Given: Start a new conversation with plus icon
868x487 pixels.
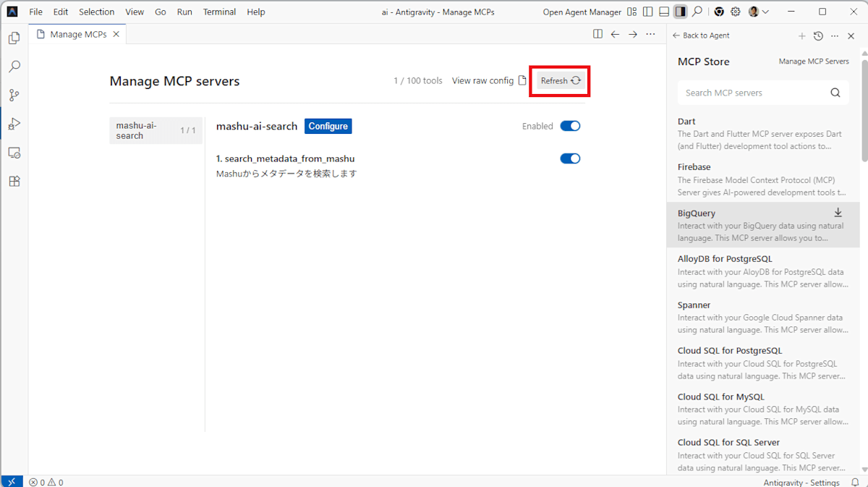Looking at the screenshot, I should click(x=801, y=35).
